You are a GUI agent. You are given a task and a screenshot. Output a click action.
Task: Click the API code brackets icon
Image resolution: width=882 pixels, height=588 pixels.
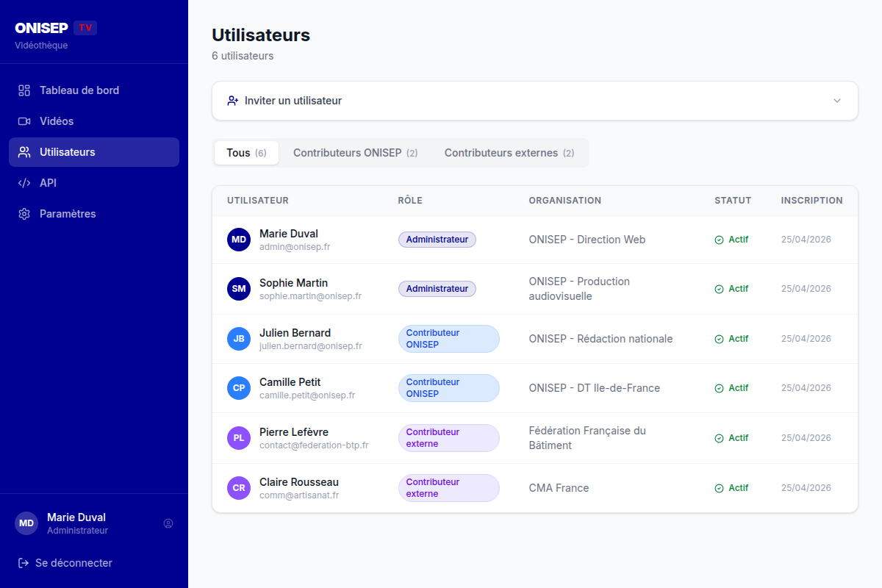(x=24, y=183)
